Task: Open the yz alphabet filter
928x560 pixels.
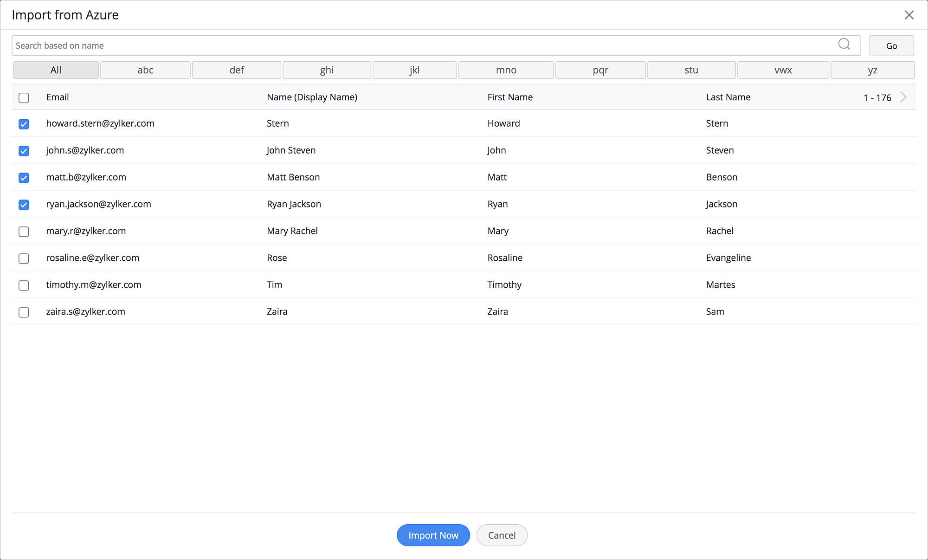Action: [872, 70]
